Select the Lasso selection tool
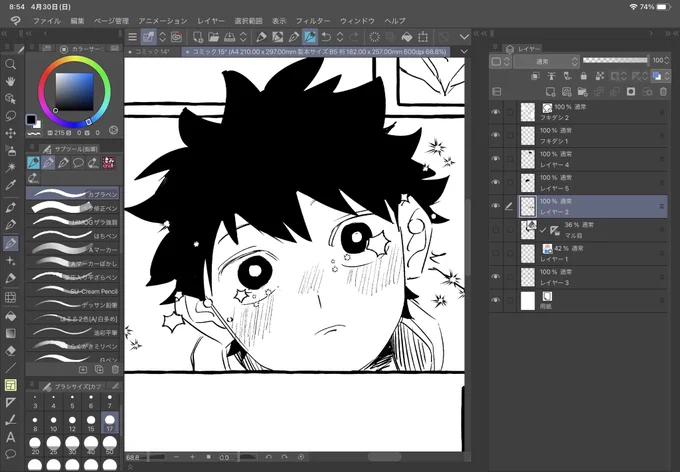 [10, 116]
